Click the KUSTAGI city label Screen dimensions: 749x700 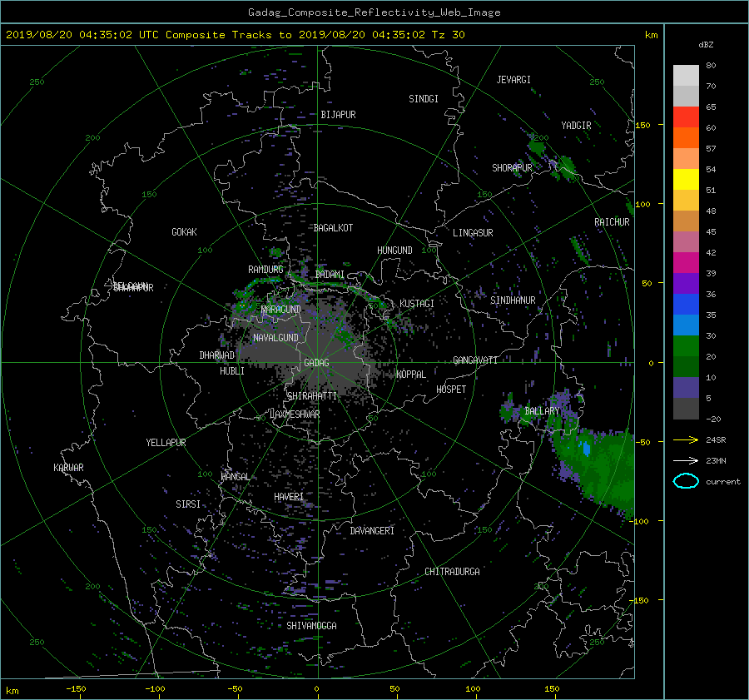click(417, 304)
